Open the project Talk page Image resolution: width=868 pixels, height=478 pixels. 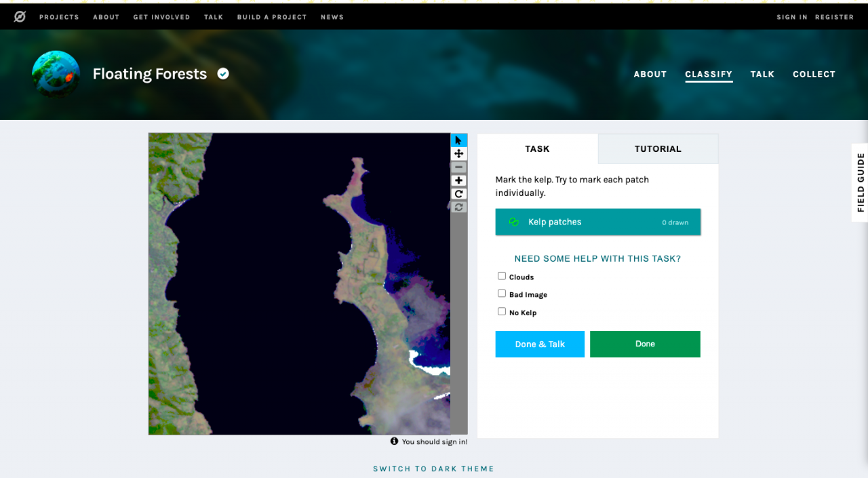762,75
